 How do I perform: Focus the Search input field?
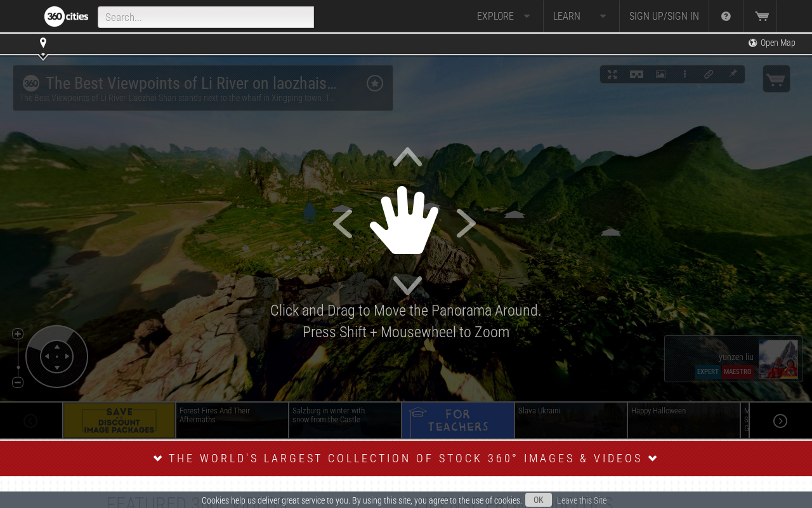[206, 17]
